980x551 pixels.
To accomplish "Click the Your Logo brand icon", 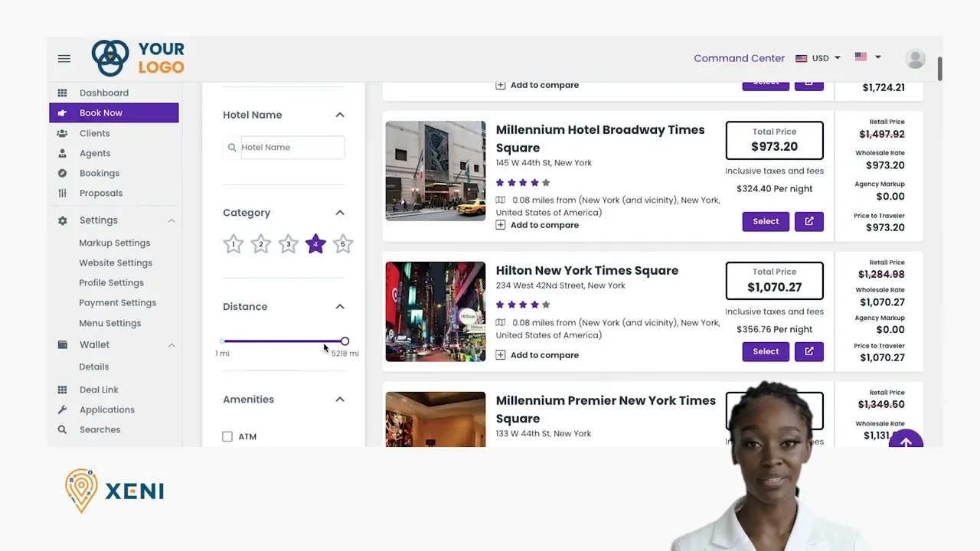I will pos(111,58).
